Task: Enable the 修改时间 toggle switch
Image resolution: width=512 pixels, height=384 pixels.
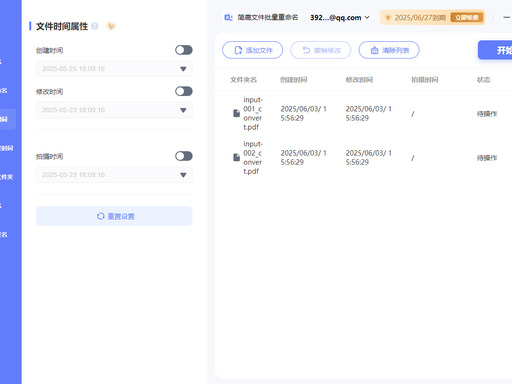Action: coord(184,91)
